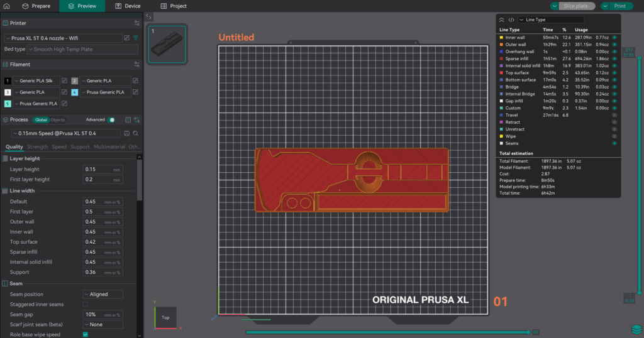Save the process preset with disk icon

pyautogui.click(x=127, y=133)
